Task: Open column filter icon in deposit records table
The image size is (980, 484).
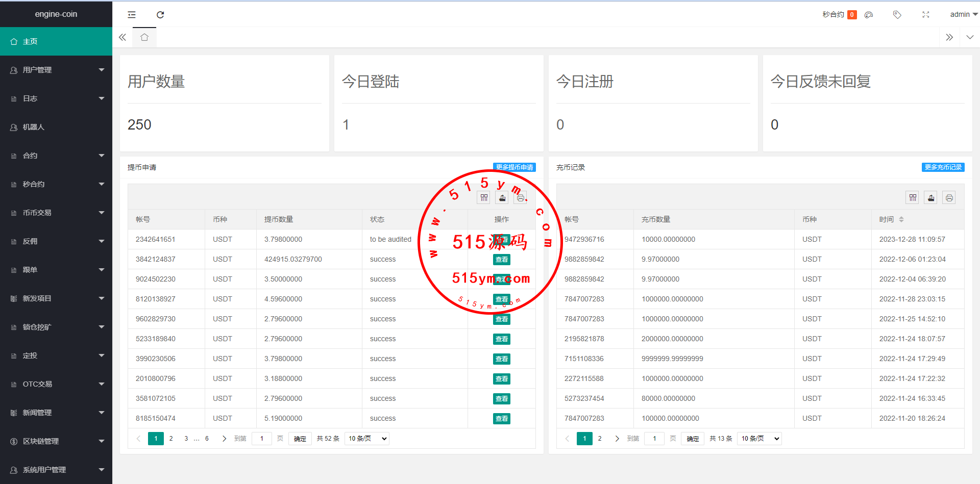Action: click(x=913, y=198)
